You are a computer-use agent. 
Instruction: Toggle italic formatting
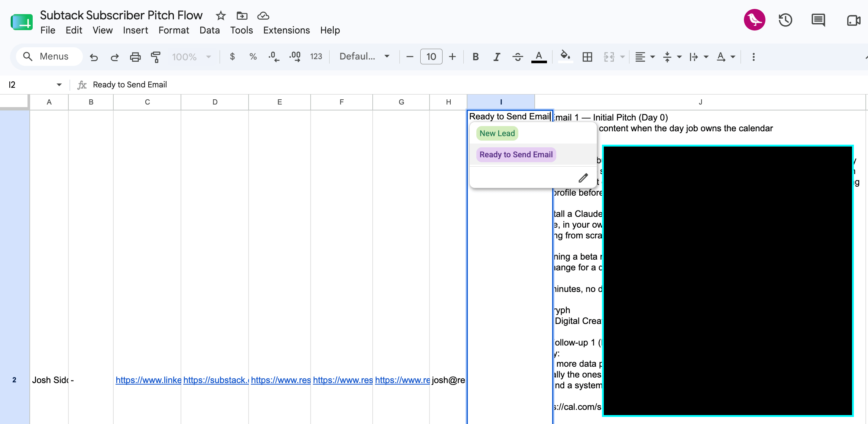pos(496,57)
